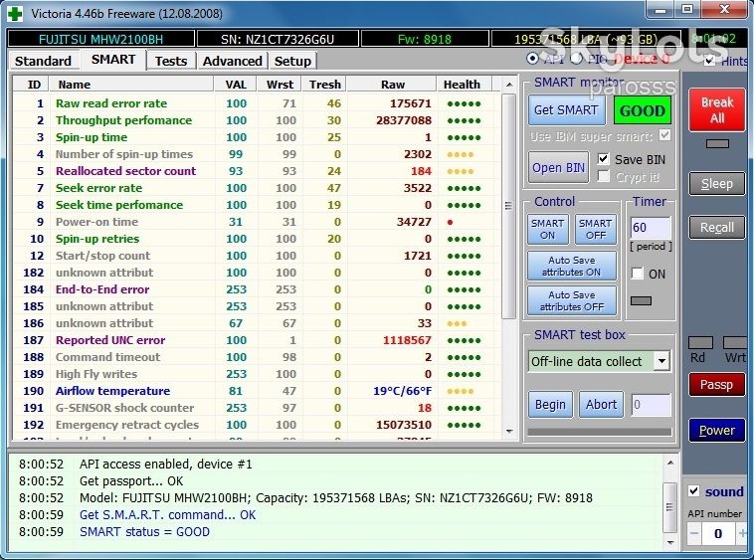Open the SMART tab
The width and height of the screenshot is (754, 560).
[x=113, y=60]
